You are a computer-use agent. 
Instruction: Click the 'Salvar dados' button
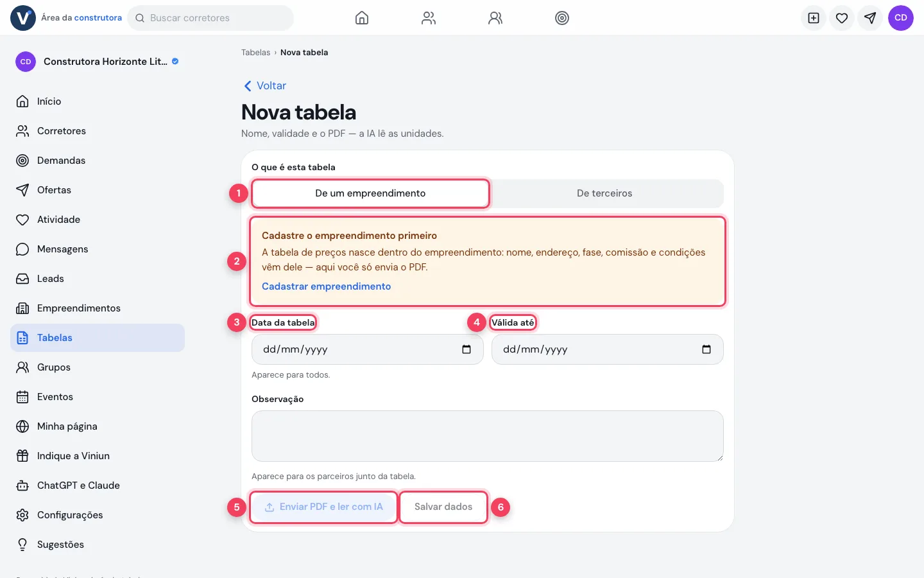[x=443, y=507]
